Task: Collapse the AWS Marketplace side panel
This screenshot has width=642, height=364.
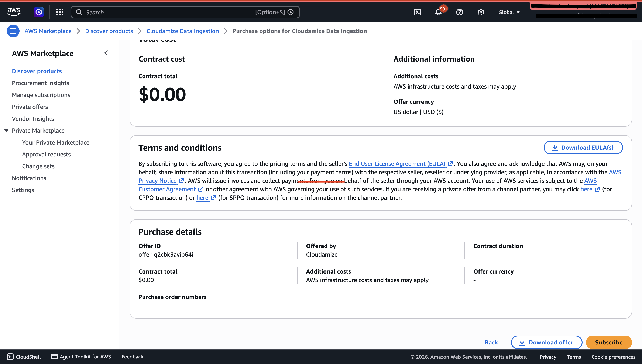Action: [106, 53]
